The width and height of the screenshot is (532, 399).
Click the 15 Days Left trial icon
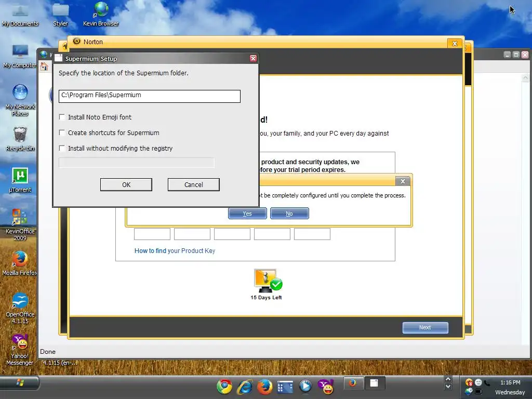[x=268, y=280]
